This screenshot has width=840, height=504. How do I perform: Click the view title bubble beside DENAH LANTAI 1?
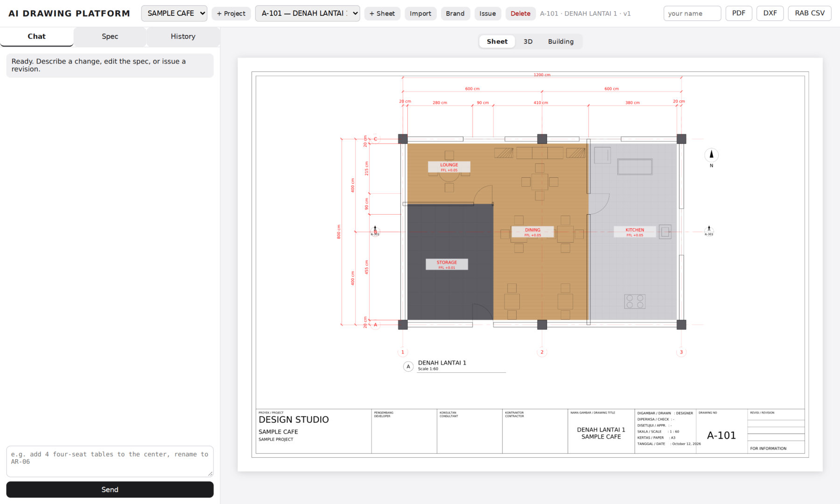pyautogui.click(x=408, y=366)
